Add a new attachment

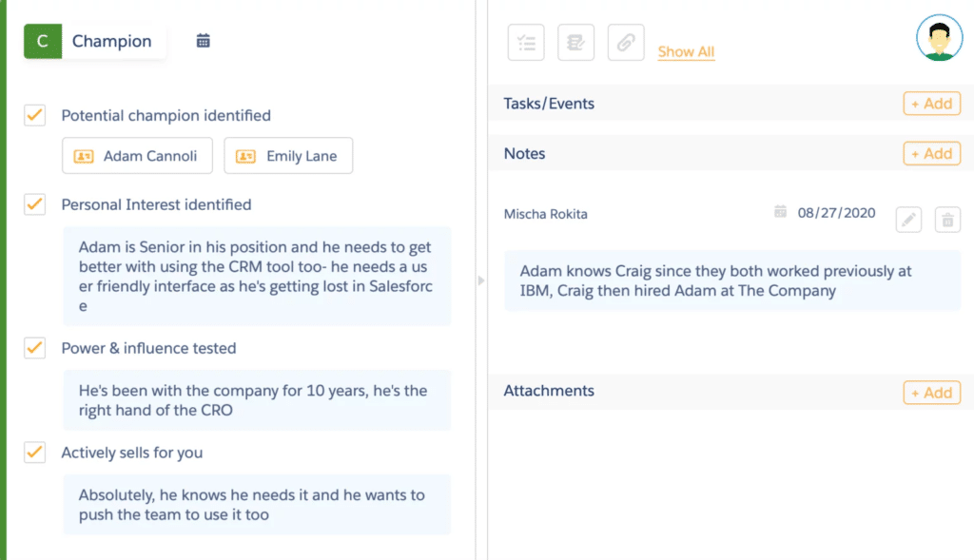(x=932, y=393)
